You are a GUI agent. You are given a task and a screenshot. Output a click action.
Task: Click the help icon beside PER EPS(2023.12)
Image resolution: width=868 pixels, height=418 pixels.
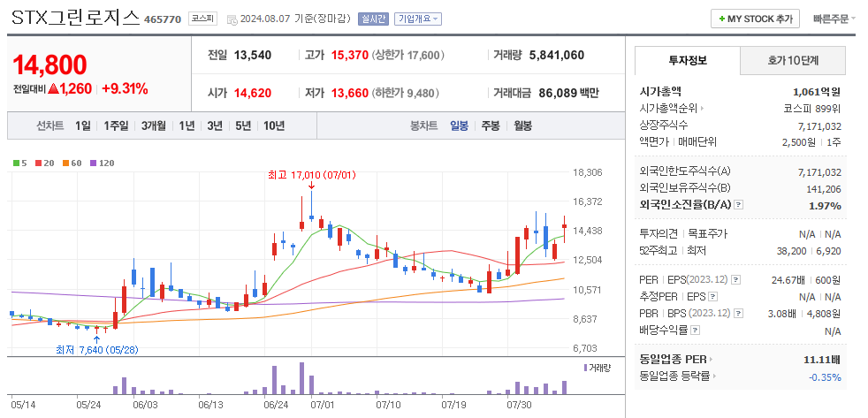[x=735, y=280]
